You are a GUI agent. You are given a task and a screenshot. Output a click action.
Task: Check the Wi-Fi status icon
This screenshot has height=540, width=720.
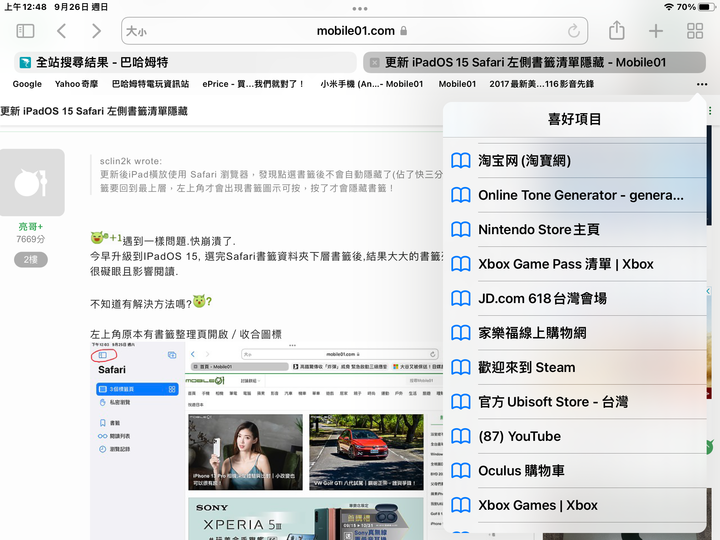669,7
